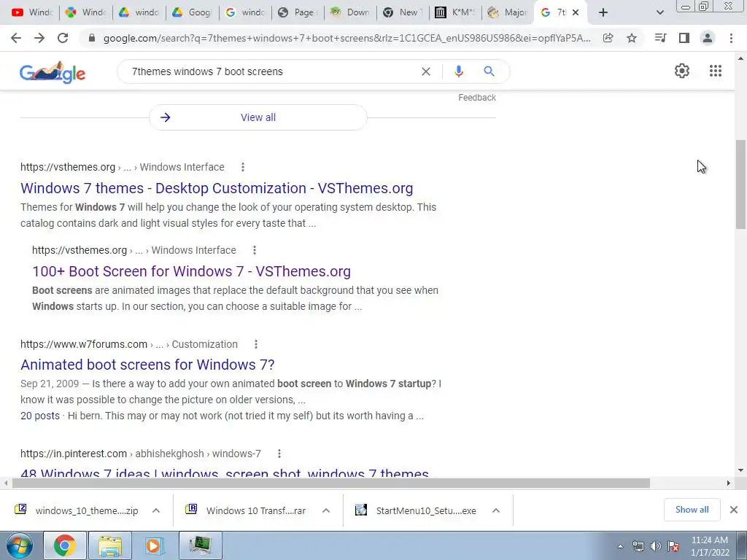The width and height of the screenshot is (747, 560).
Task: Open the Windows Start menu
Action: tap(19, 545)
